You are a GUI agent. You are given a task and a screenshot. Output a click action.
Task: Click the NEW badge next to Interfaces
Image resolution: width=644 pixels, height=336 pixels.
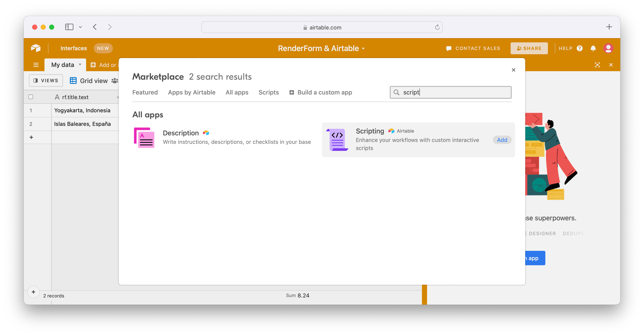(103, 48)
